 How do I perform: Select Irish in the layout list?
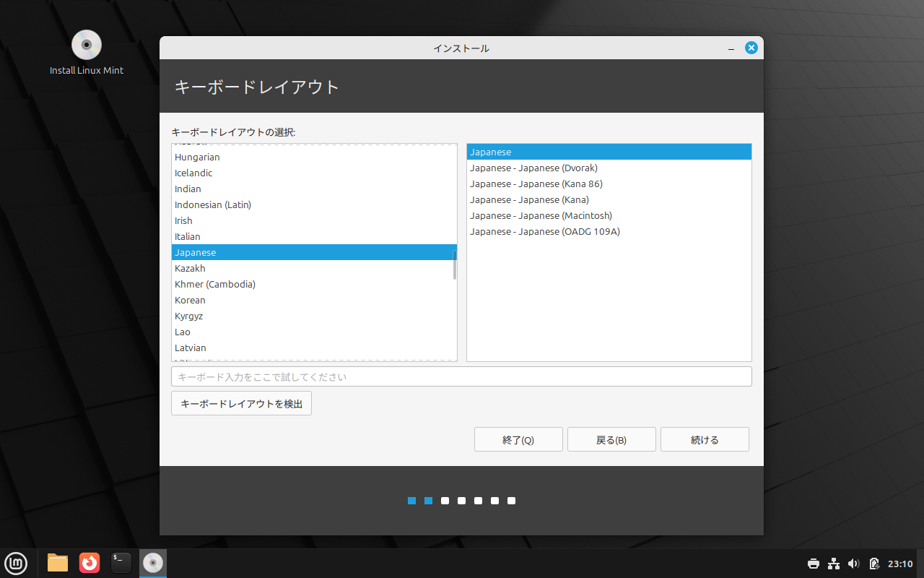tap(314, 220)
